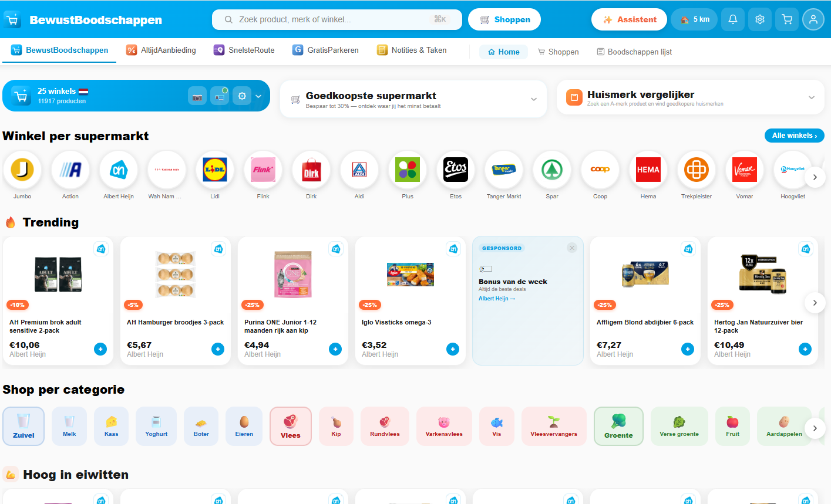Expand the 25 winkels banner chevron
Image resolution: width=831 pixels, height=504 pixels.
[257, 95]
